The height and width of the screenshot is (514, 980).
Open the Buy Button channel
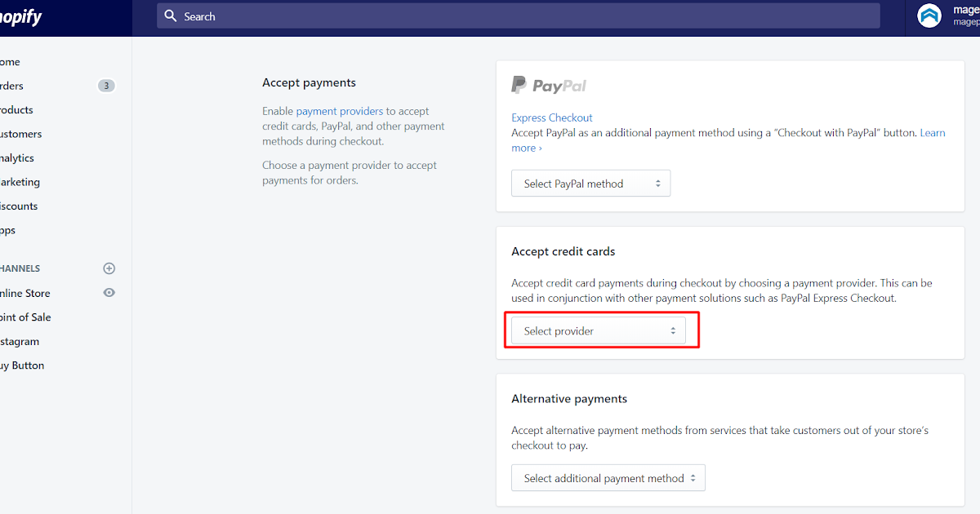(22, 366)
